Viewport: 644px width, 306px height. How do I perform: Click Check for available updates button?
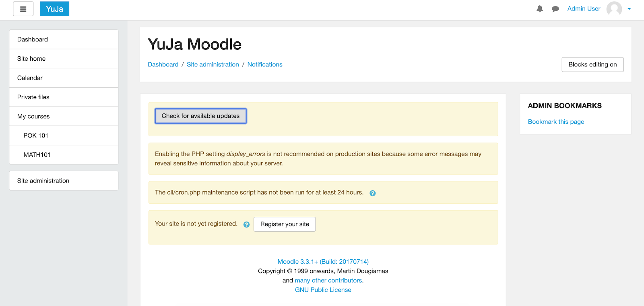[200, 116]
